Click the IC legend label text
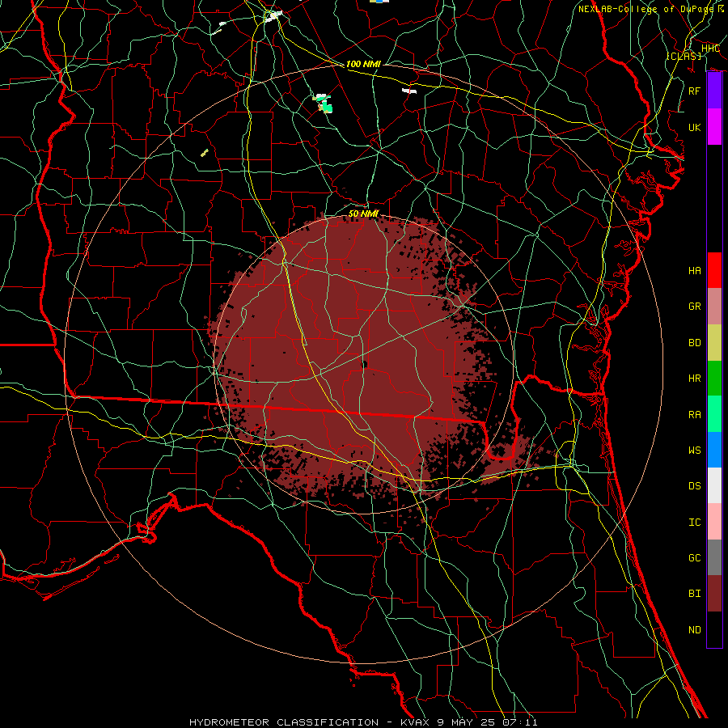This screenshot has width=728, height=728. coord(695,522)
